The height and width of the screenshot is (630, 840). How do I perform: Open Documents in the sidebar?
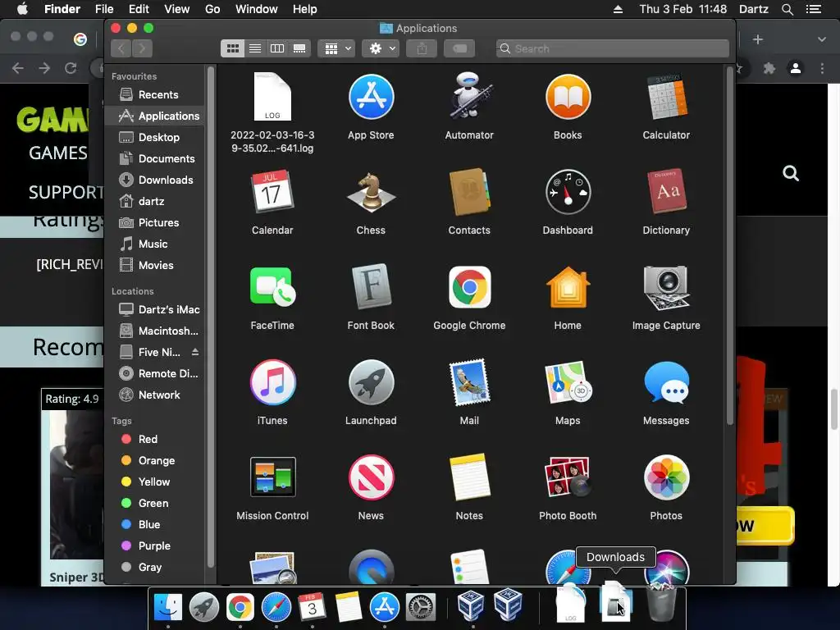pyautogui.click(x=155, y=158)
